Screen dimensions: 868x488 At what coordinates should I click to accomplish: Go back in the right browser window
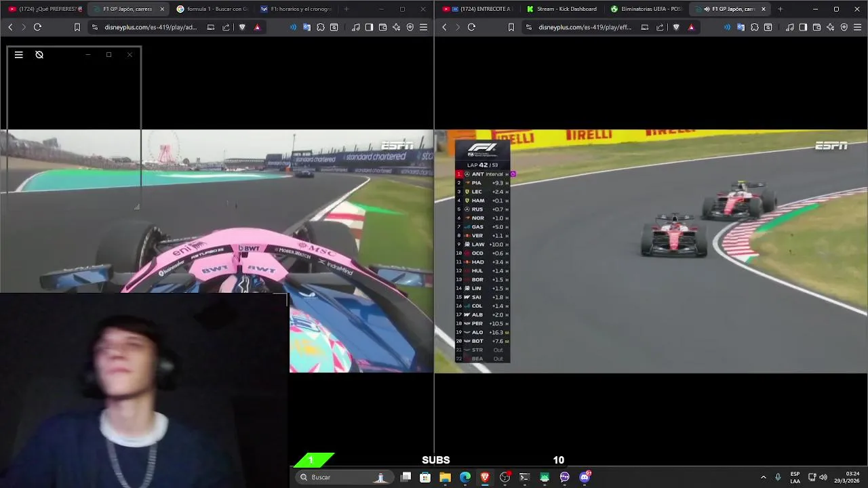[444, 27]
